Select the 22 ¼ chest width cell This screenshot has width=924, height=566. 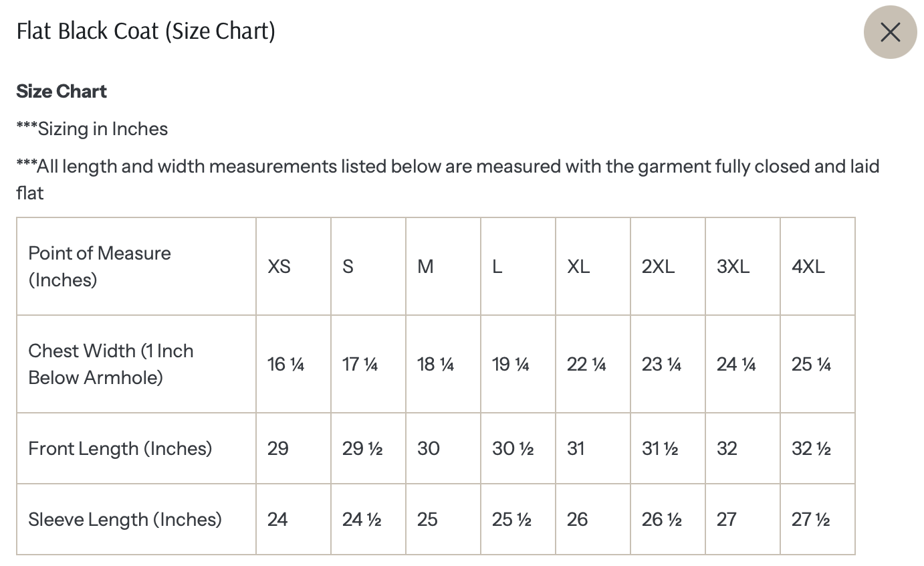tap(586, 364)
